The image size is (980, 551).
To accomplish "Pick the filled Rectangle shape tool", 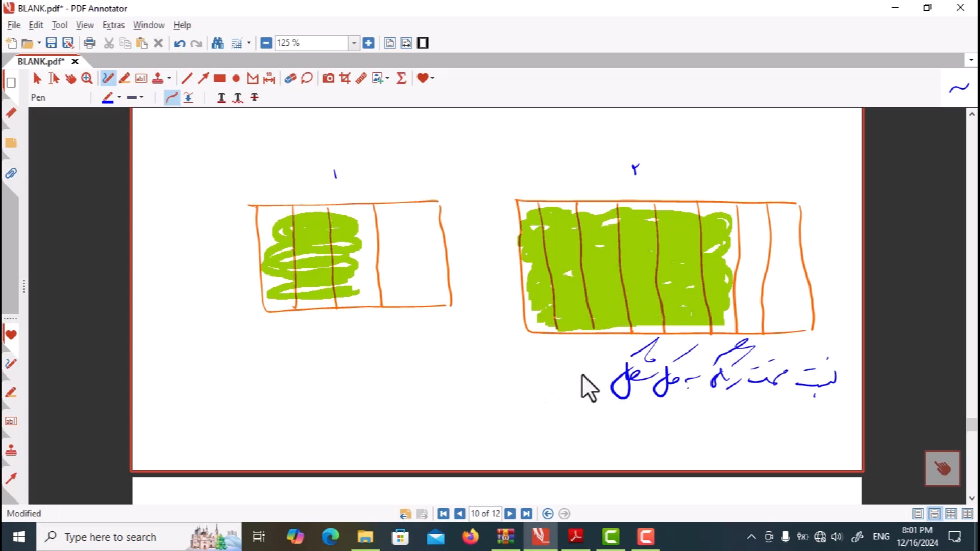I will pyautogui.click(x=219, y=78).
